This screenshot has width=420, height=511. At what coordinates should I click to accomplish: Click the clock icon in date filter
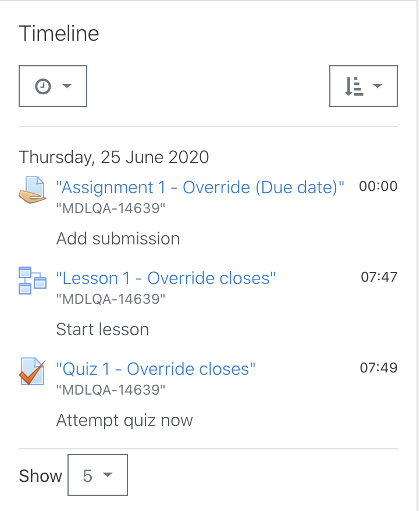43,86
